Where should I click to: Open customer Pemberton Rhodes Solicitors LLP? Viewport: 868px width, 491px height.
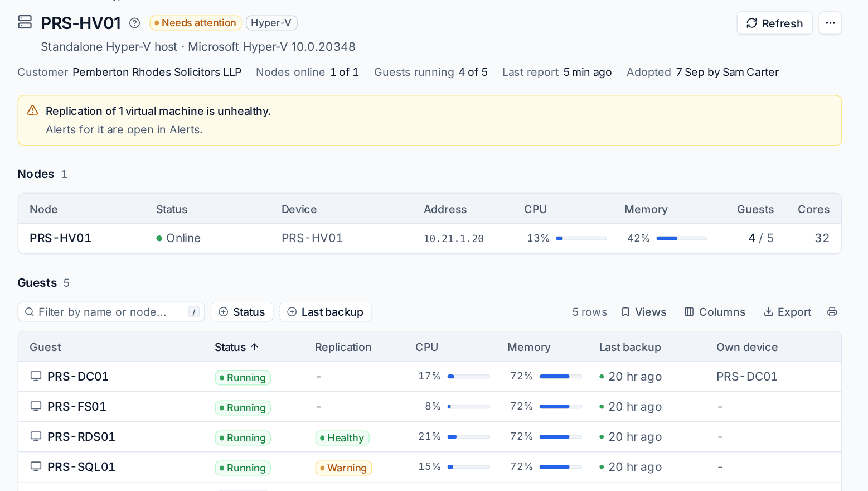click(x=157, y=72)
